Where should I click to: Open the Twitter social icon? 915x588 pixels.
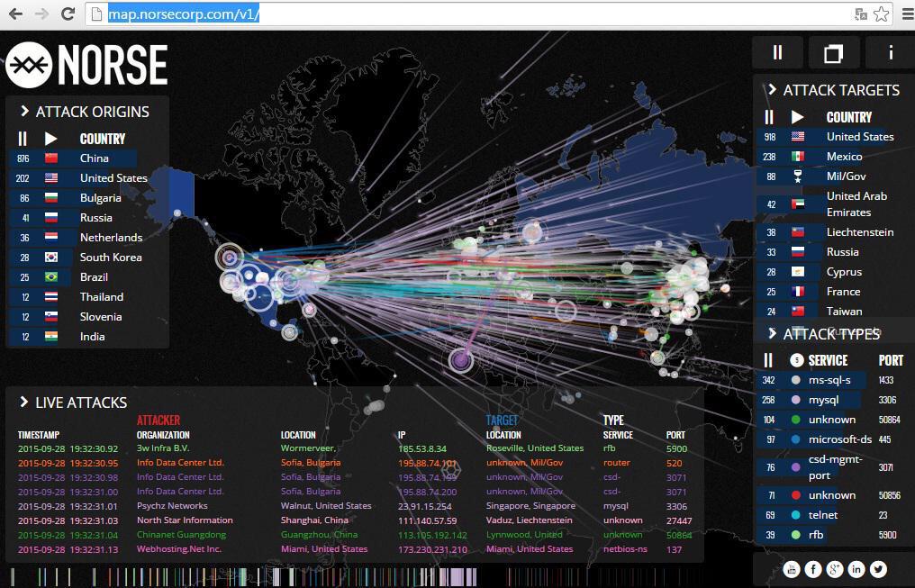point(878,569)
